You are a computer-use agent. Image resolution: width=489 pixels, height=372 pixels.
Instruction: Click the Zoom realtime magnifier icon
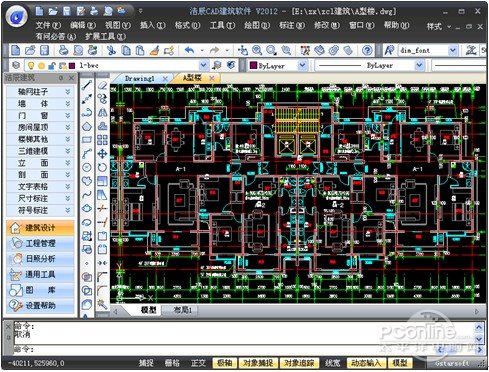pos(257,50)
